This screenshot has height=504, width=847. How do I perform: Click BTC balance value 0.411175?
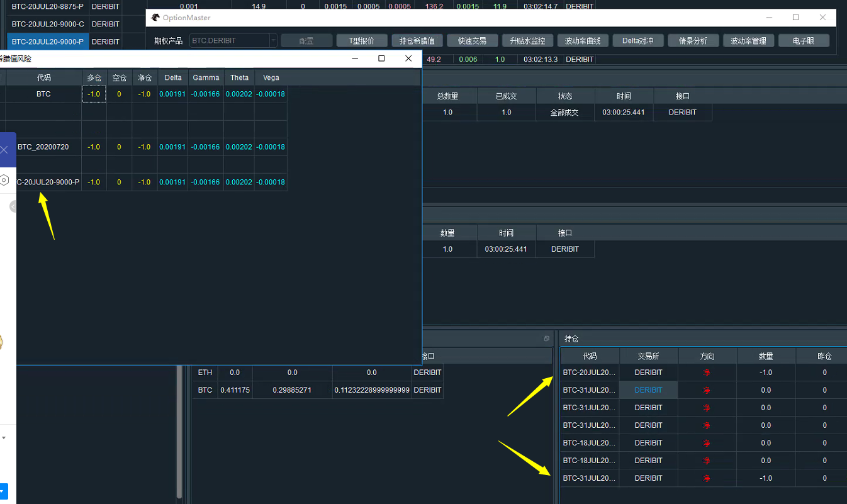235,390
